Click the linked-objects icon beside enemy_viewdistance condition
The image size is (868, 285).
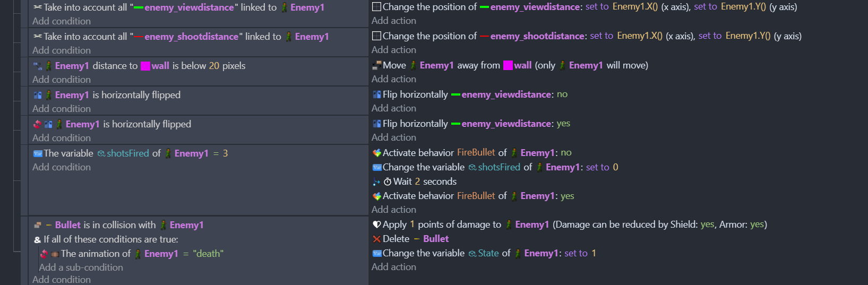[38, 7]
